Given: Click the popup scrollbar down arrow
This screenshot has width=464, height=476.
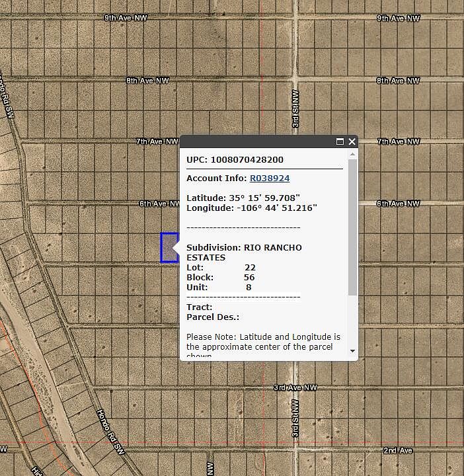Looking at the screenshot, I should click(x=352, y=351).
